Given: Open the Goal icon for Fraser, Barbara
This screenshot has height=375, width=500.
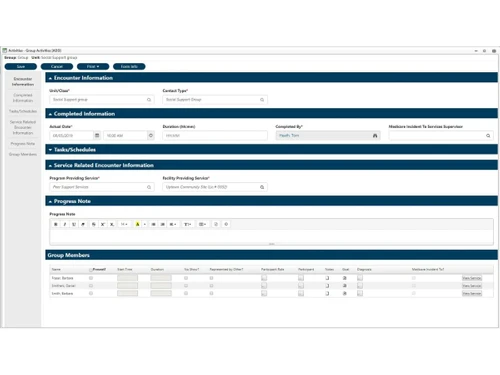Looking at the screenshot, I should (x=345, y=278).
